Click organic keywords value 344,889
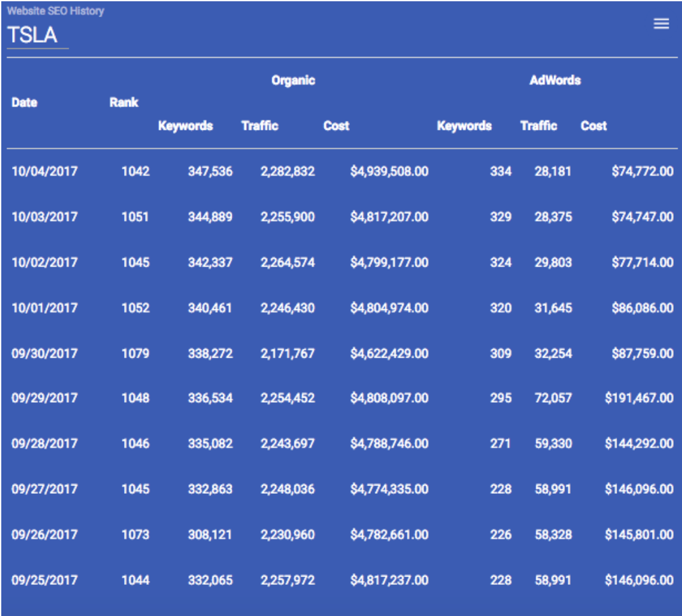This screenshot has height=616, width=682. click(x=211, y=216)
